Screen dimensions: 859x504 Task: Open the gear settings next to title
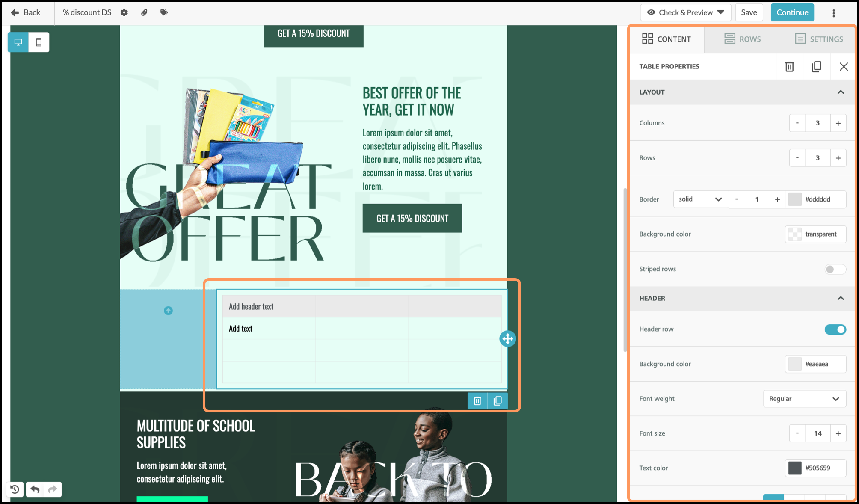[124, 12]
